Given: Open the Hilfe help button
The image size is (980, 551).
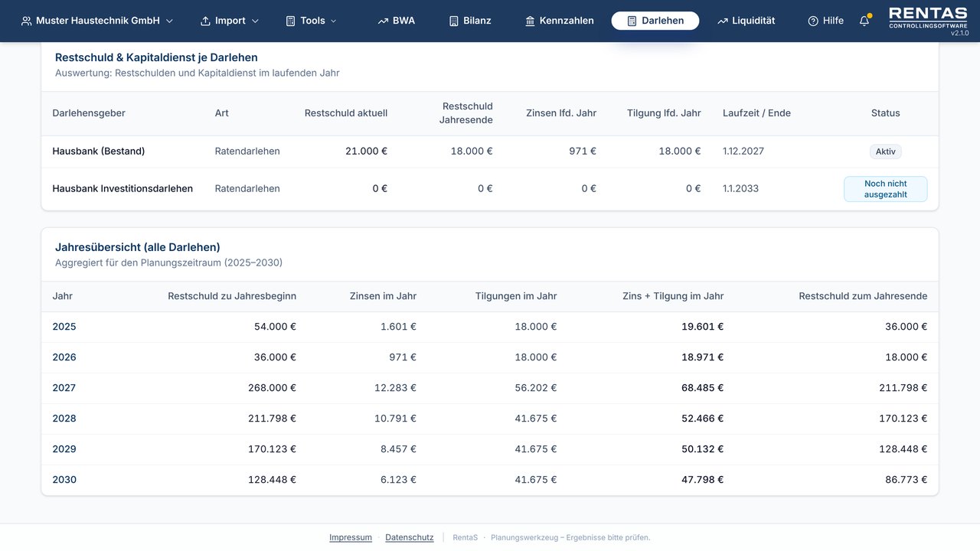Looking at the screenshot, I should pyautogui.click(x=825, y=21).
